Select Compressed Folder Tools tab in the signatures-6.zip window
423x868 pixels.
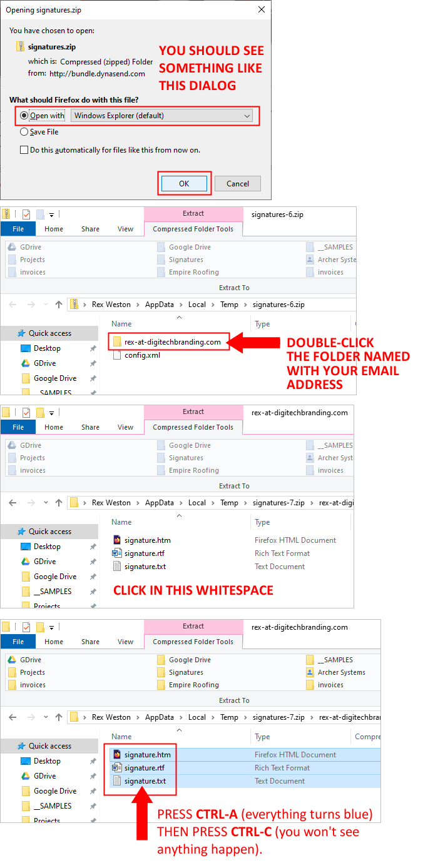[193, 229]
